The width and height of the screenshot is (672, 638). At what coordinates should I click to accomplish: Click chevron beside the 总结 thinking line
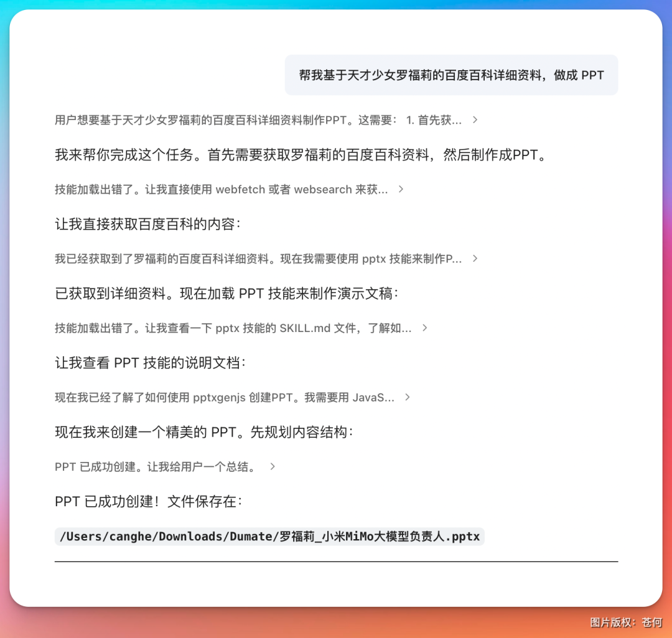coord(271,466)
